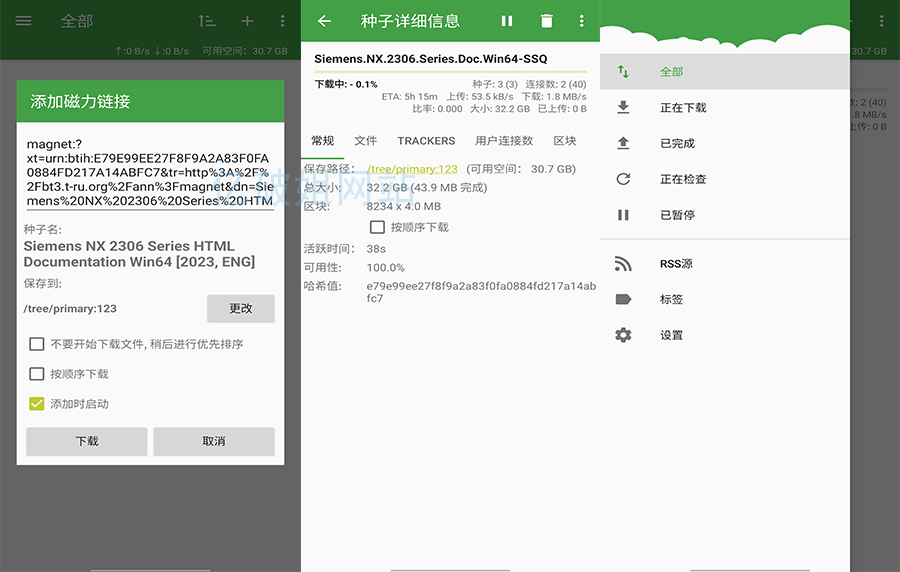
Task: Tap the upload icon beside 已完成
Action: click(x=623, y=143)
